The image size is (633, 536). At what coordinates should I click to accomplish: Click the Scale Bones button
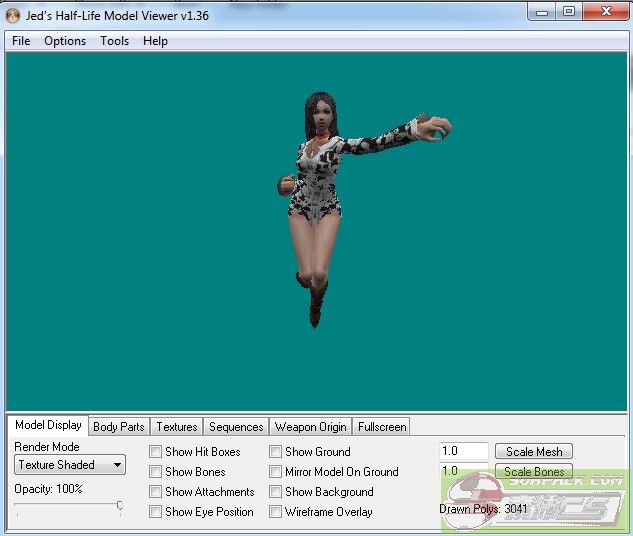[534, 471]
